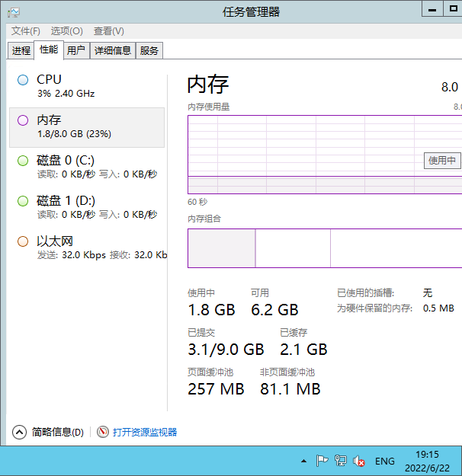Collapse to fewer details with 简略信息 chevron
Viewport: 462px width, 476px height.
(20, 432)
